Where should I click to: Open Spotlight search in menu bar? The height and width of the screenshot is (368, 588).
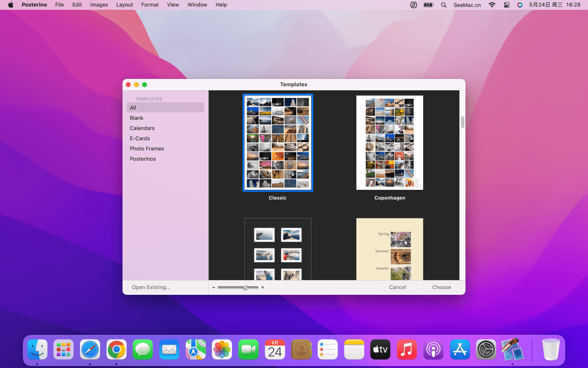coord(443,5)
